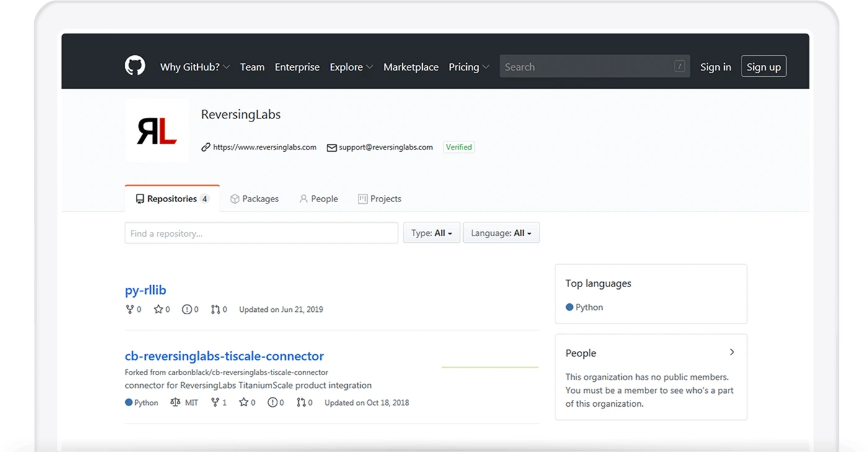The width and height of the screenshot is (868, 452).
Task: Expand the Pricing dropdown menu
Action: pyautogui.click(x=469, y=67)
